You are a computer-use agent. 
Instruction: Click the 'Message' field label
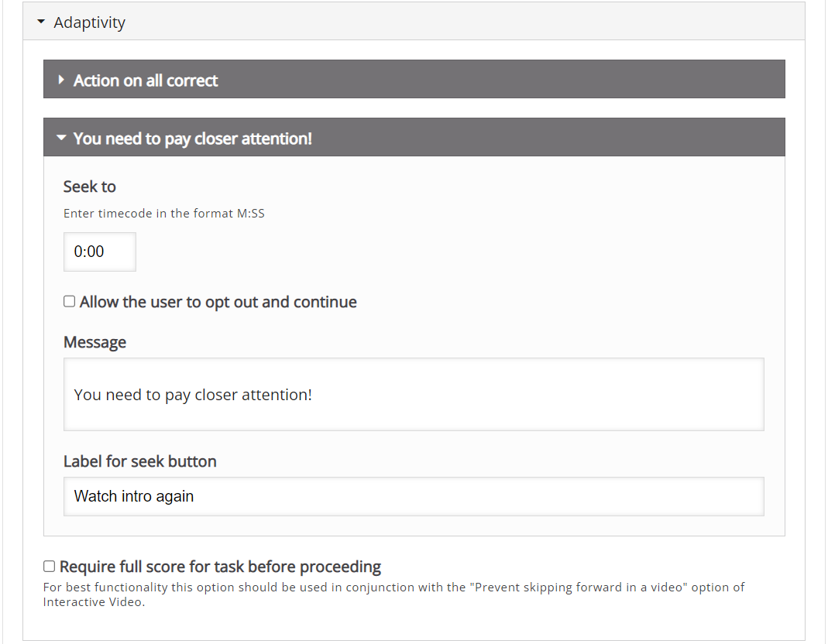(x=94, y=342)
